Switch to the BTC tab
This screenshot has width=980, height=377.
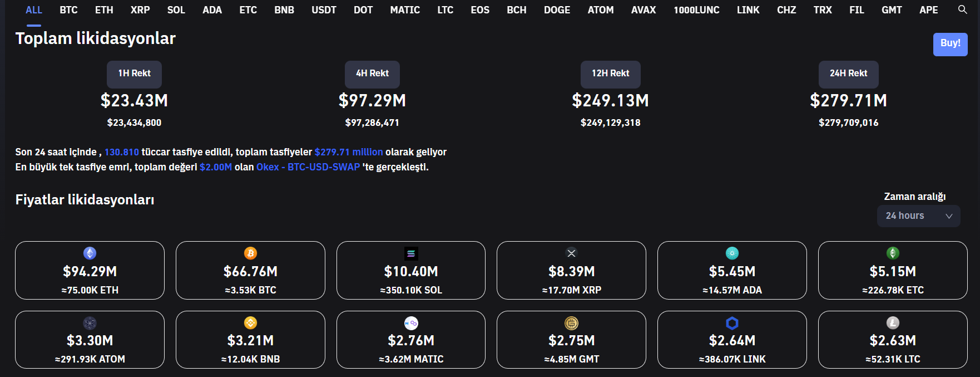68,10
